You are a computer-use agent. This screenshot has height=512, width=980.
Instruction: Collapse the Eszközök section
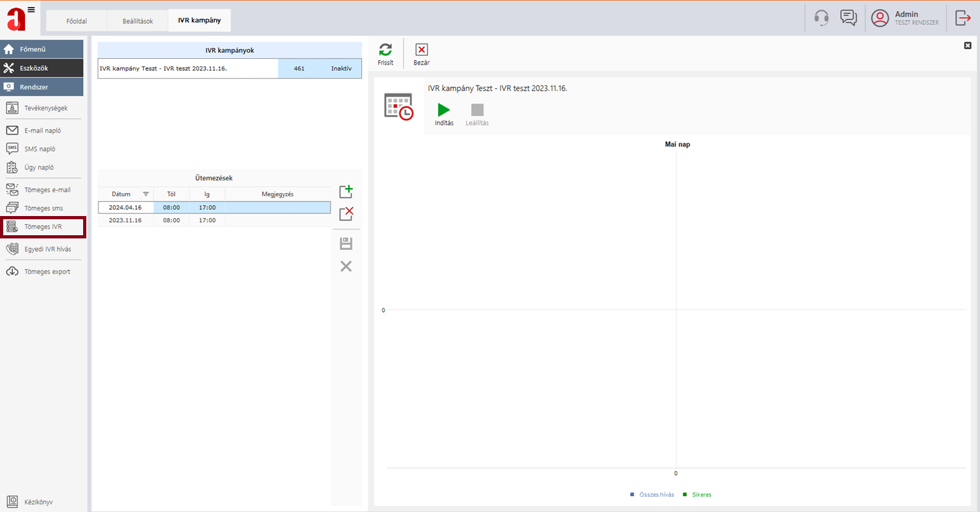pyautogui.click(x=42, y=68)
